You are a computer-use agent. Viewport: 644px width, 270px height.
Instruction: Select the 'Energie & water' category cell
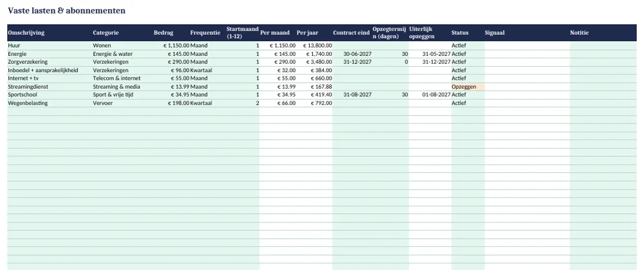point(123,53)
